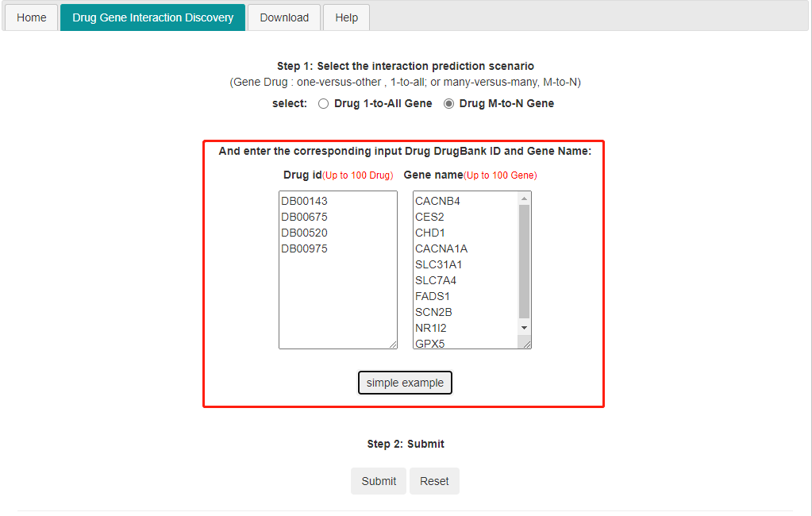Click gene entry CHD1
The image size is (812, 516).
point(430,233)
